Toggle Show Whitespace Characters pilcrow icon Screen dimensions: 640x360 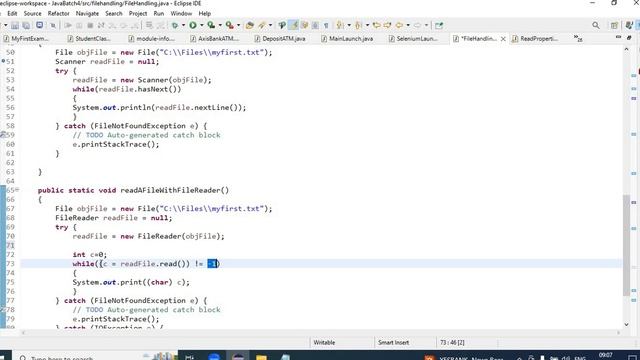(326, 25)
